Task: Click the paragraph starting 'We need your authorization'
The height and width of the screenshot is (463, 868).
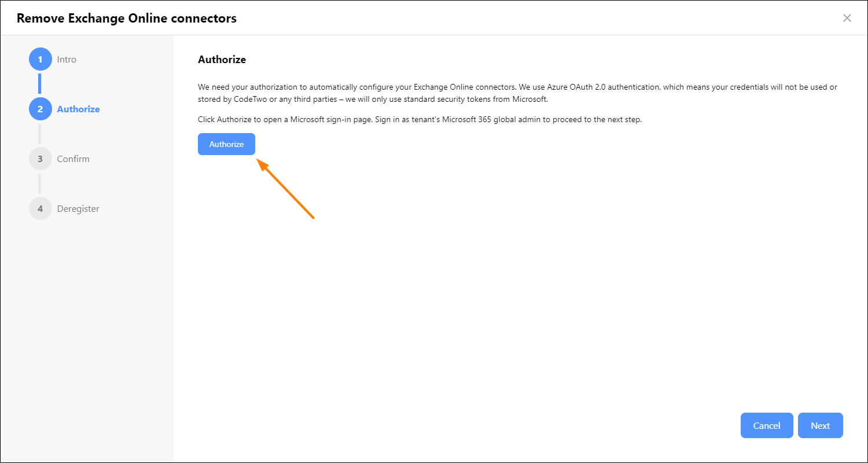Action: pos(517,93)
